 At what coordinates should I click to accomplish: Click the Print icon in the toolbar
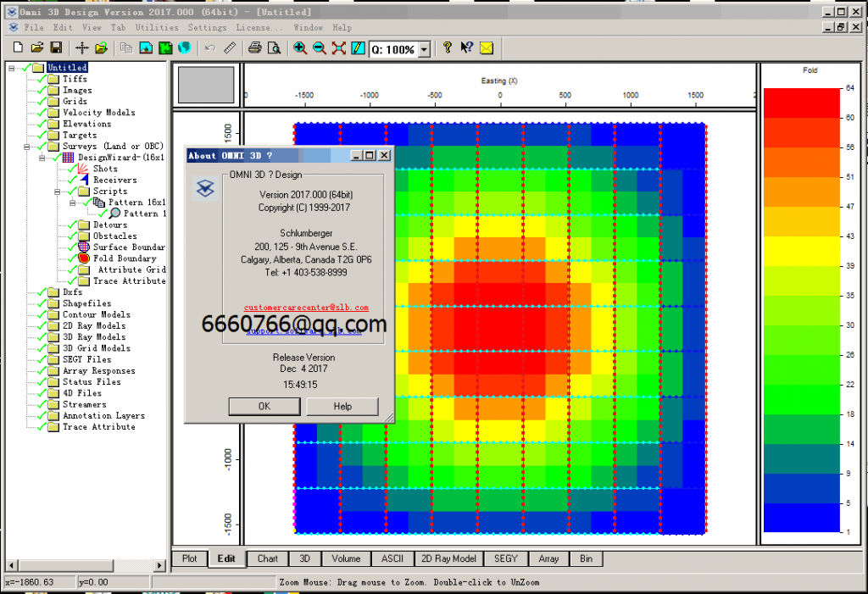coord(254,47)
